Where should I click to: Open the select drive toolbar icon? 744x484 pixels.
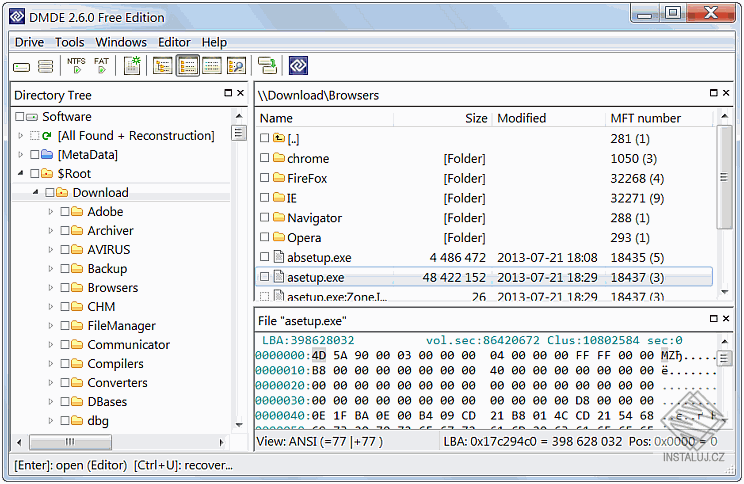(21, 67)
